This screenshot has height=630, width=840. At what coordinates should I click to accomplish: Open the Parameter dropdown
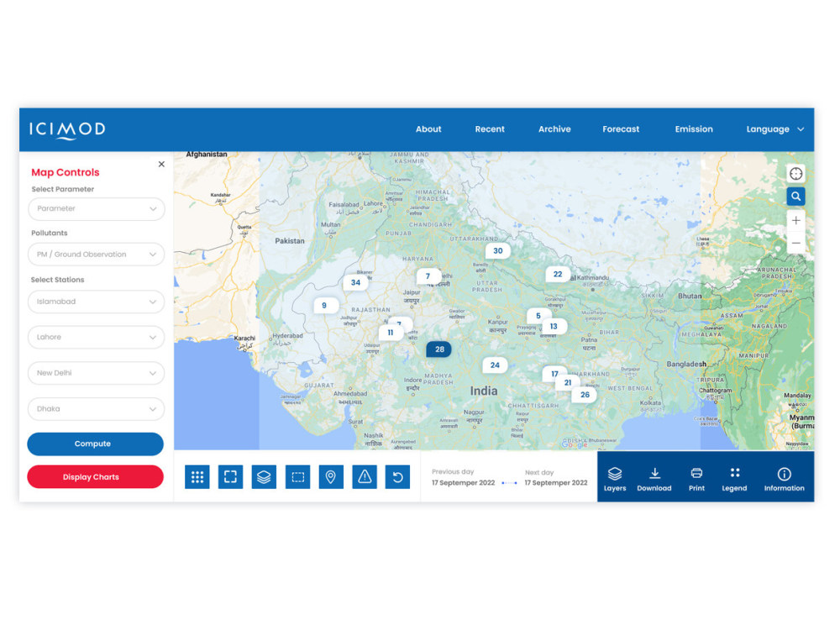tap(97, 209)
